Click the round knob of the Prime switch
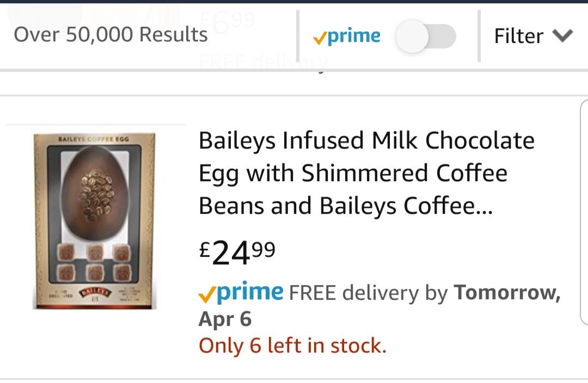 point(412,36)
